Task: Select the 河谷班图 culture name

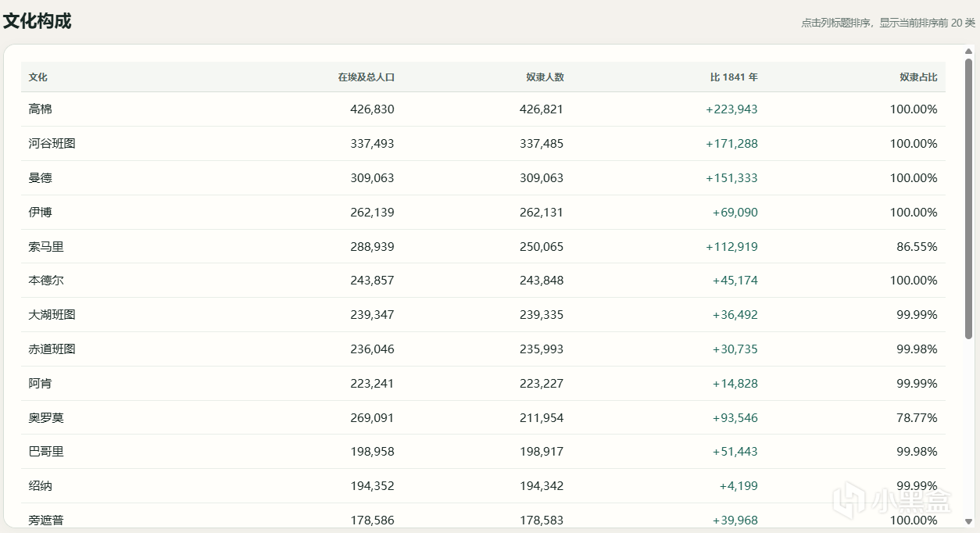Action: tap(52, 144)
